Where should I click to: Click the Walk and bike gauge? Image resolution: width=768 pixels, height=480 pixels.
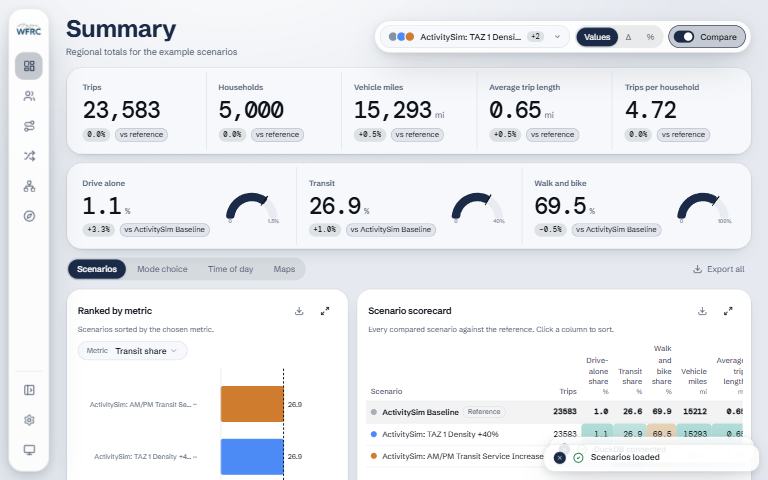click(x=703, y=207)
